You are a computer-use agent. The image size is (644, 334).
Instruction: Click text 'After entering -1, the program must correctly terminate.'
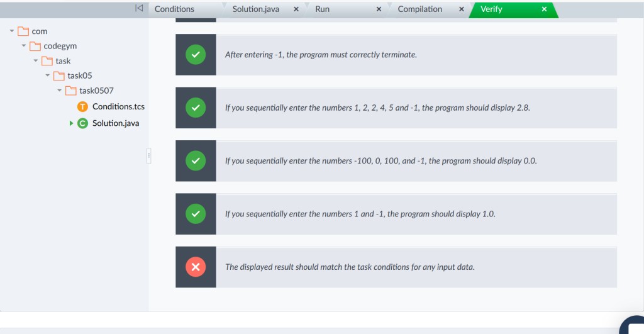click(321, 55)
